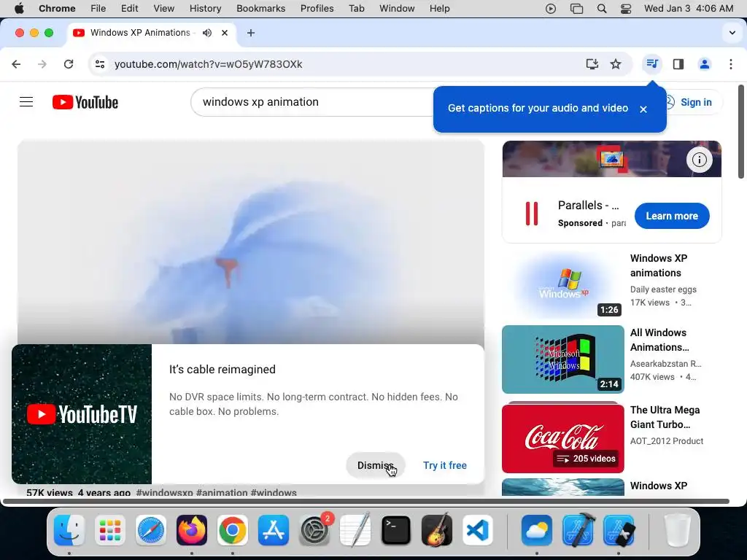Click the YouTubeTV promo image

[x=82, y=414]
